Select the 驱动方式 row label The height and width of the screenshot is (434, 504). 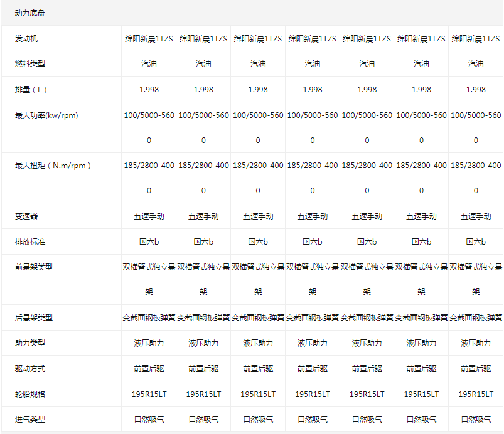pyautogui.click(x=30, y=369)
